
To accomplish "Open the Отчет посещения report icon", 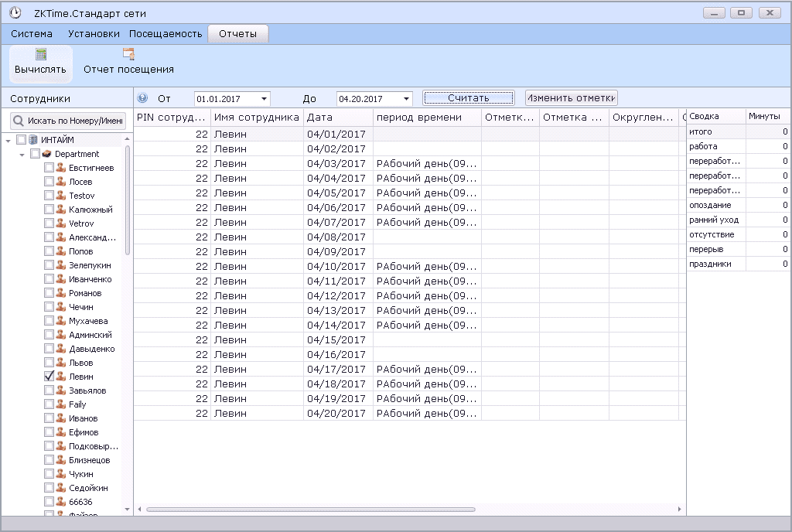I will click(128, 54).
